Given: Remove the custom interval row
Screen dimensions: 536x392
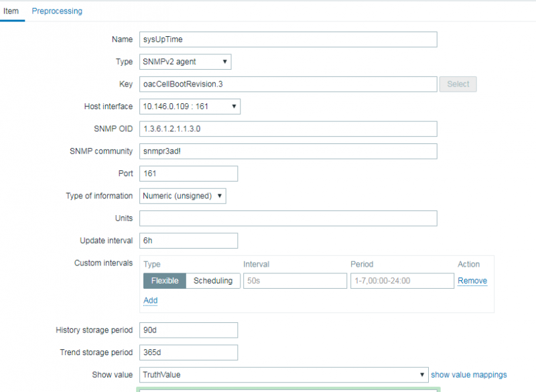Looking at the screenshot, I should coord(472,281).
